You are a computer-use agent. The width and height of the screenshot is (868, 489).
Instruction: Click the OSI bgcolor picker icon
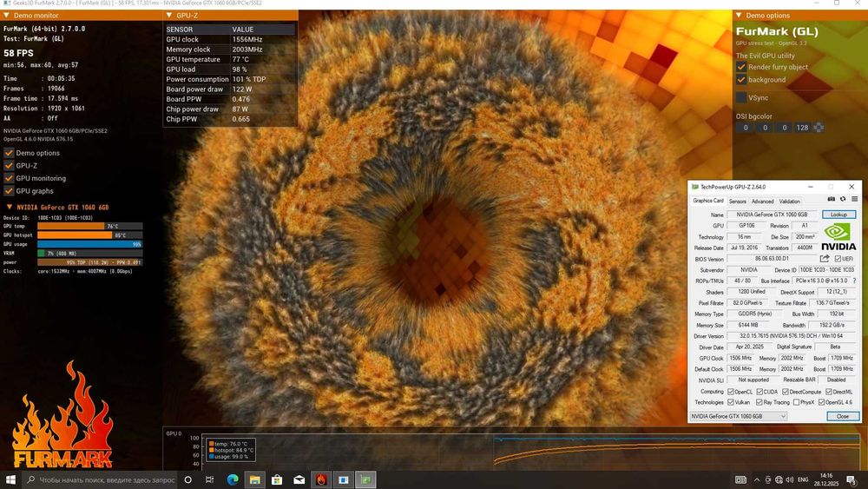click(x=819, y=128)
